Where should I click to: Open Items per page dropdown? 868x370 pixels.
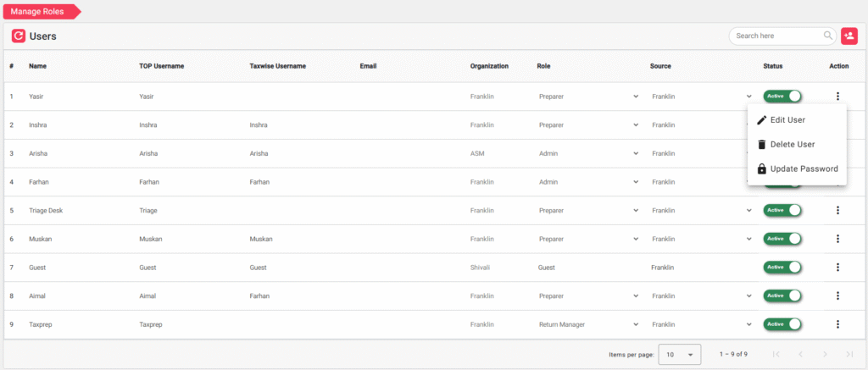click(x=679, y=354)
